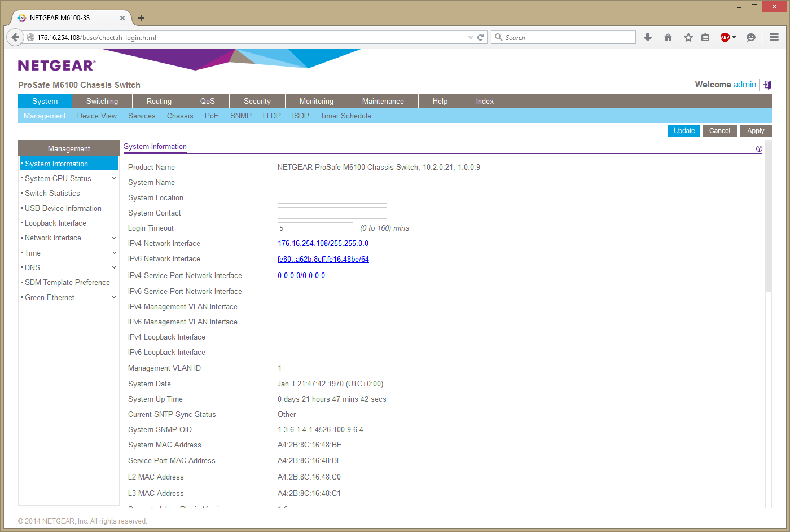The width and height of the screenshot is (790, 532).
Task: Open the Routing tab
Action: click(159, 101)
